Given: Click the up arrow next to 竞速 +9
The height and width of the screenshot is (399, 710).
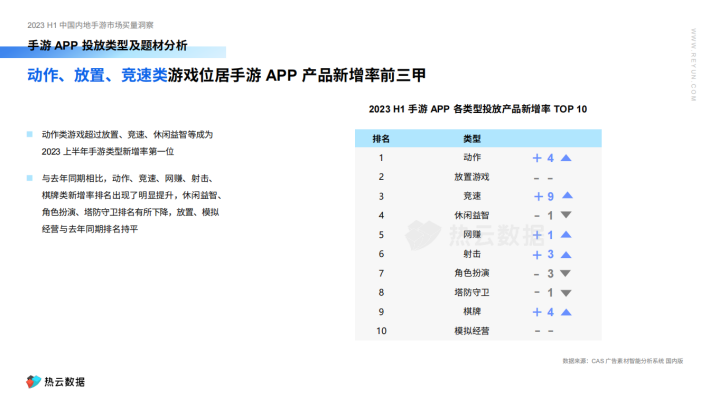Looking at the screenshot, I should click(x=567, y=195).
